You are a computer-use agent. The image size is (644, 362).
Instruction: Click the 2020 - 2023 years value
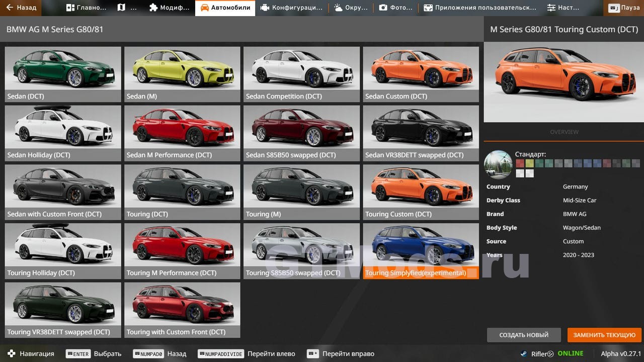pyautogui.click(x=579, y=255)
